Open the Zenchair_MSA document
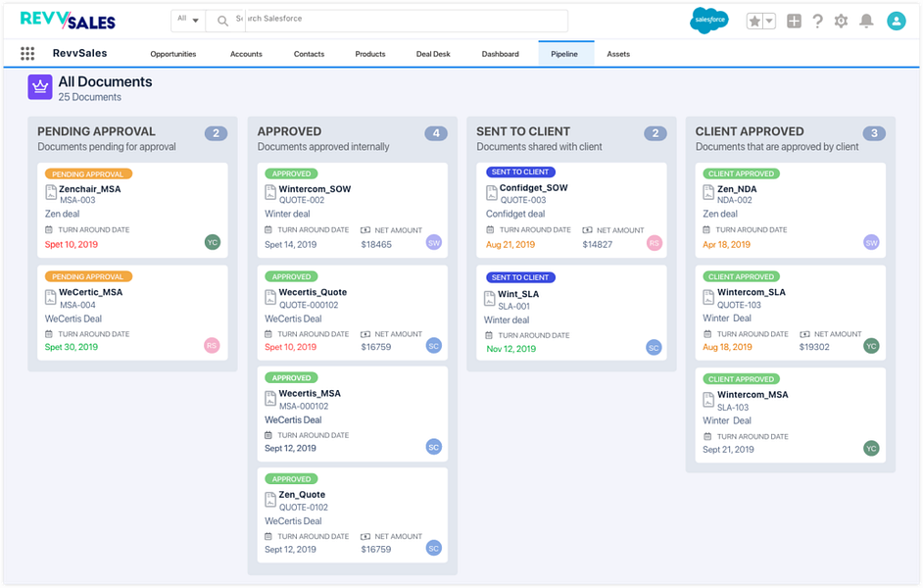The height and width of the screenshot is (588, 923). [x=89, y=189]
